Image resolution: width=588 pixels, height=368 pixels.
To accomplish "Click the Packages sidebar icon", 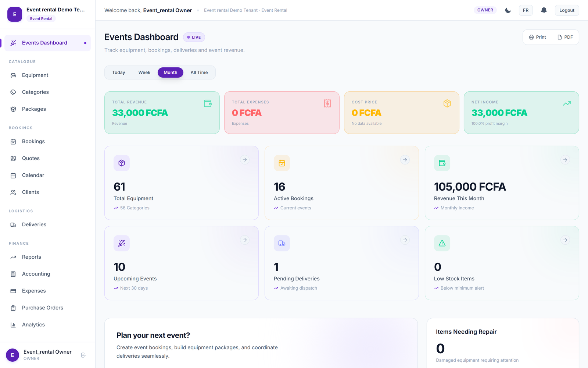I will click(x=13, y=109).
